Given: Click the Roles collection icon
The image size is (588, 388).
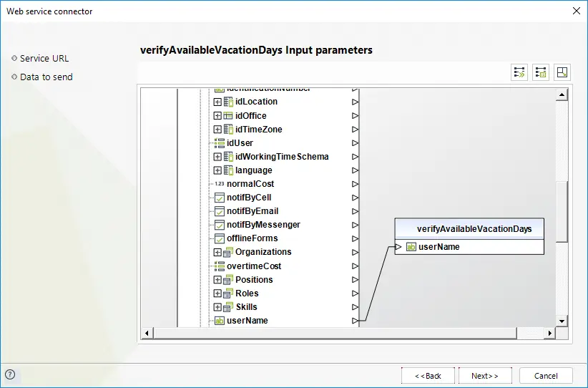Looking at the screenshot, I should click(x=228, y=293).
